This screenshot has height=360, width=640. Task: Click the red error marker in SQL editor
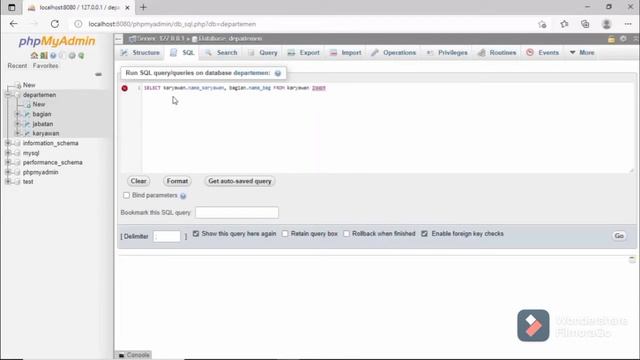pyautogui.click(x=124, y=88)
